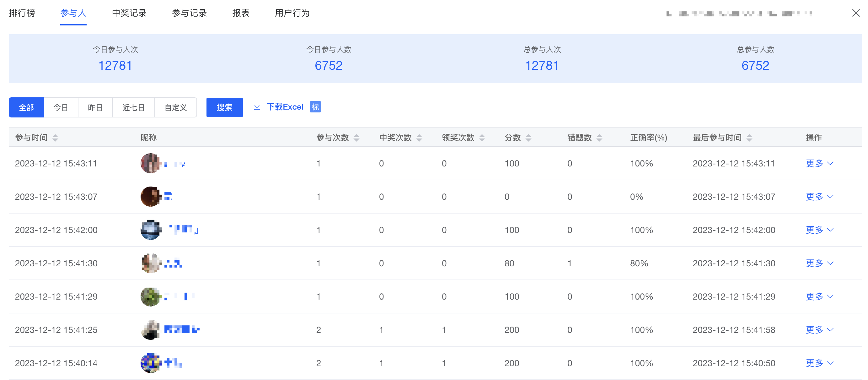
Task: Select the 全部 date filter
Action: click(x=26, y=107)
